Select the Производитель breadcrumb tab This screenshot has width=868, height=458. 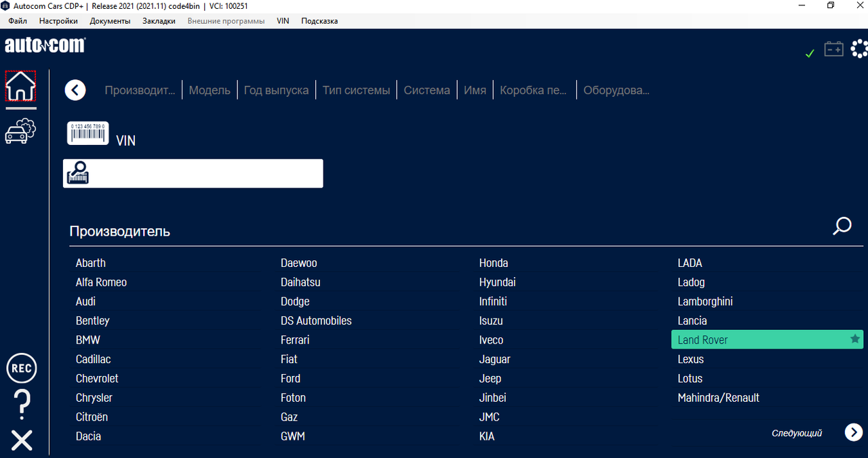pyautogui.click(x=140, y=90)
